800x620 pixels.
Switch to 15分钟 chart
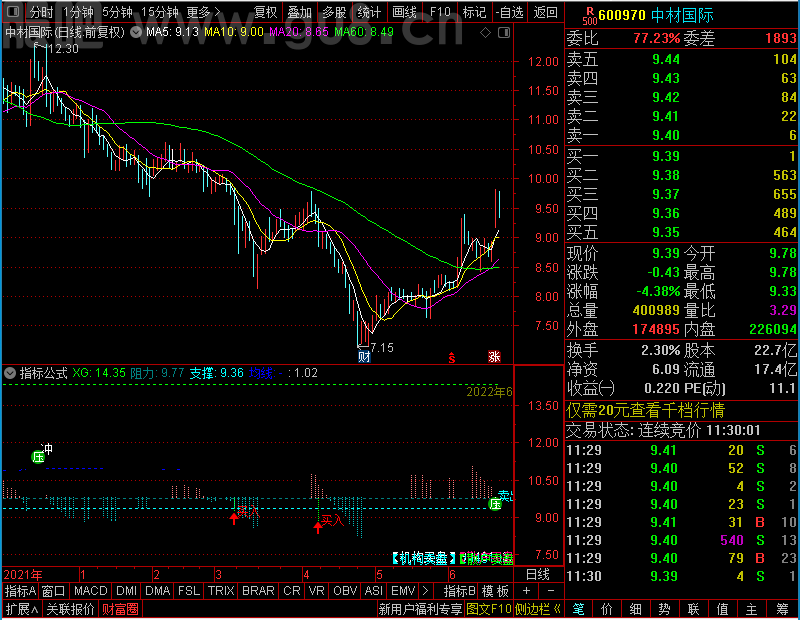click(160, 12)
